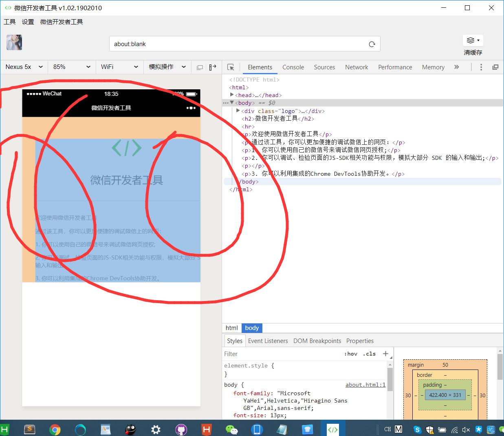Screen dimensions: 504x436
Task: Collapse the body element node
Action: (232, 102)
